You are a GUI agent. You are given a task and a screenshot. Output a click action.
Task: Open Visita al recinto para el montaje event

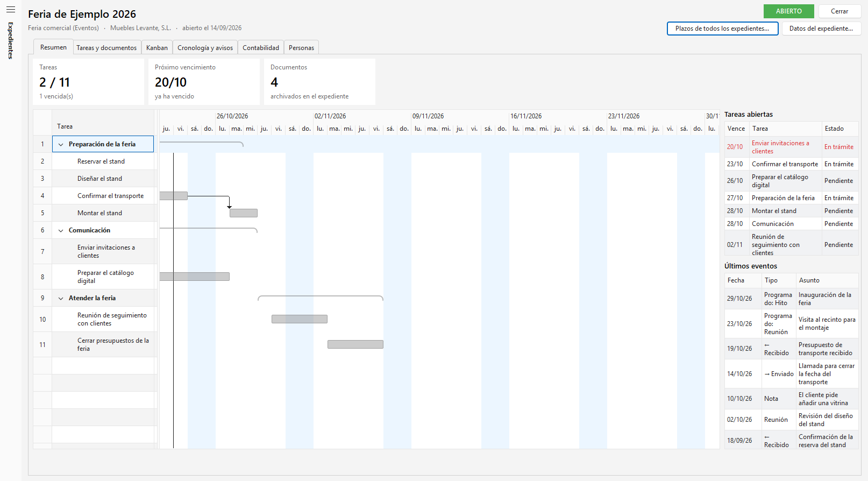pyautogui.click(x=791, y=324)
